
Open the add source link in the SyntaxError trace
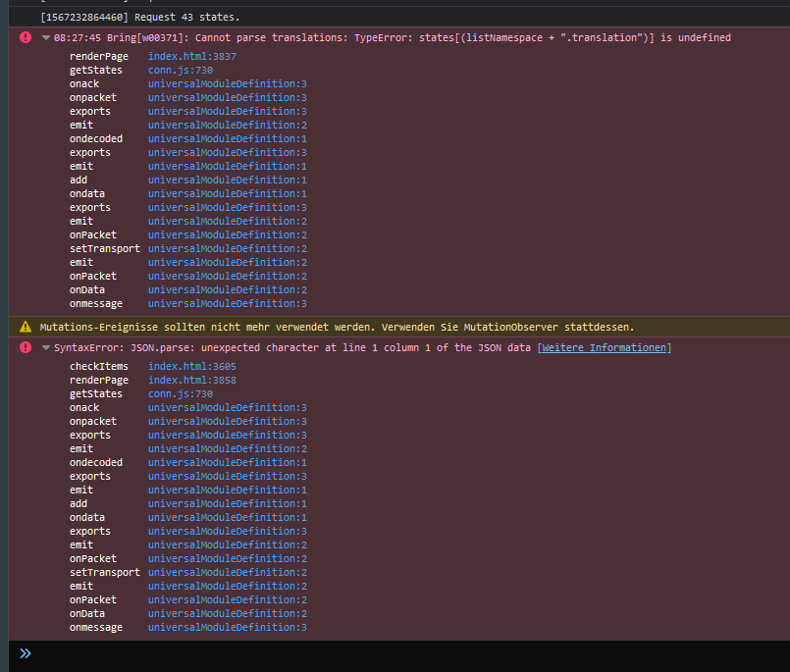click(228, 503)
